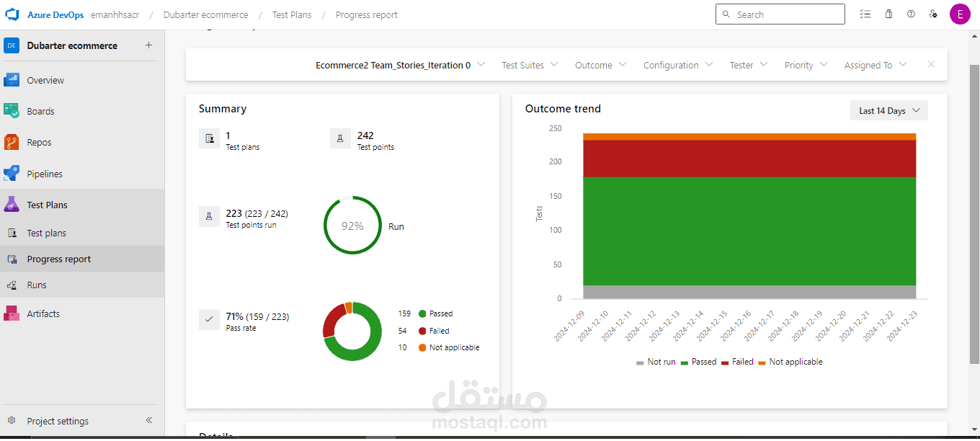The image size is (980, 441).
Task: Toggle Not run series in the legend
Action: coord(659,361)
